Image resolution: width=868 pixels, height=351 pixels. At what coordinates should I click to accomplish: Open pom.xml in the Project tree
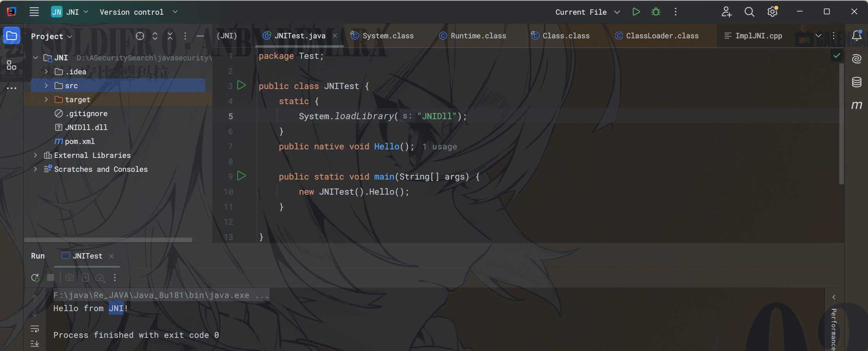[74, 141]
